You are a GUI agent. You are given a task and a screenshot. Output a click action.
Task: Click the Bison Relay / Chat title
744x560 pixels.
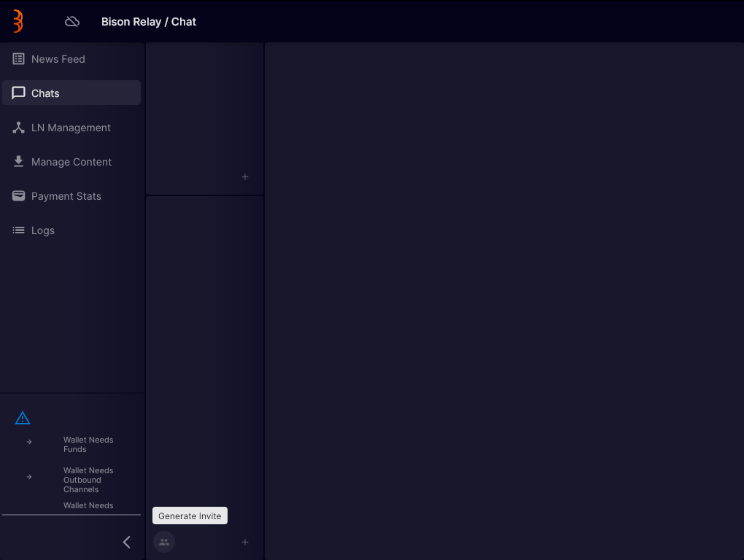149,22
